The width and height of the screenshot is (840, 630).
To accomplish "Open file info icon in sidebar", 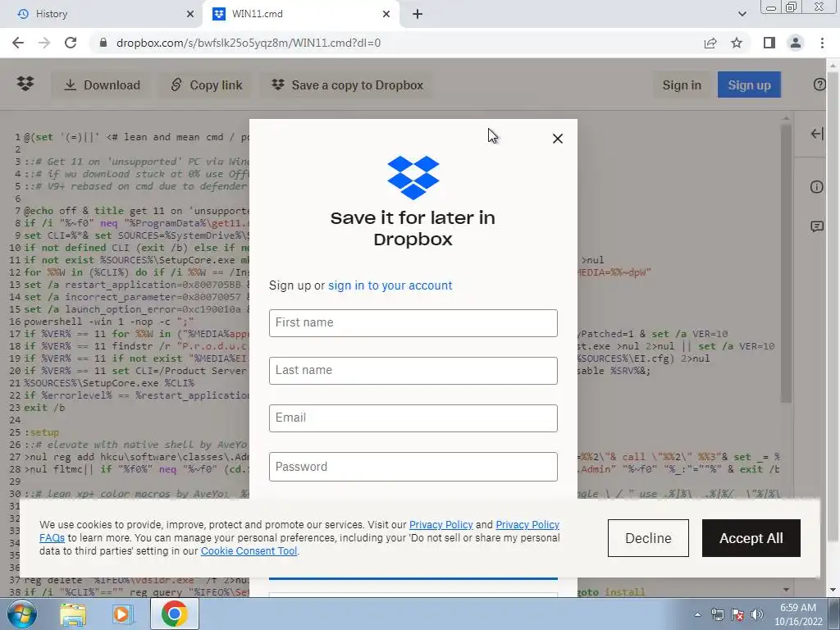I will coord(816,187).
